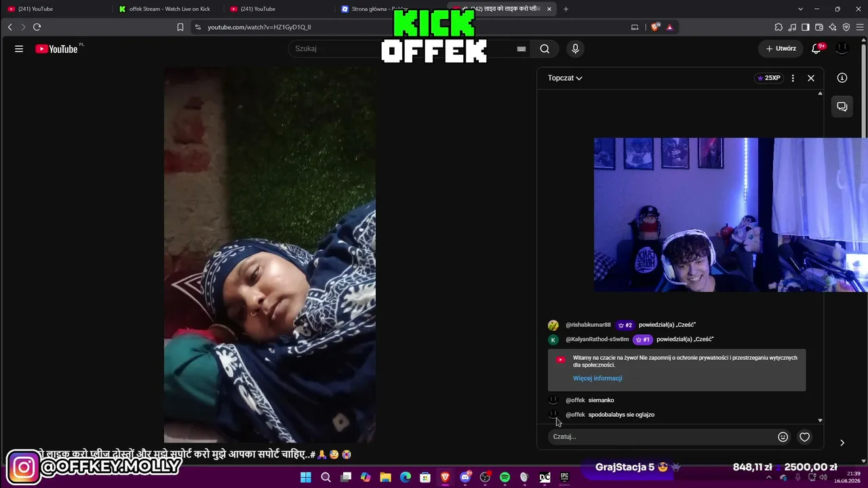The height and width of the screenshot is (488, 868).
Task: Switch to the third tab, (241) YouTube
Action: 279,9
